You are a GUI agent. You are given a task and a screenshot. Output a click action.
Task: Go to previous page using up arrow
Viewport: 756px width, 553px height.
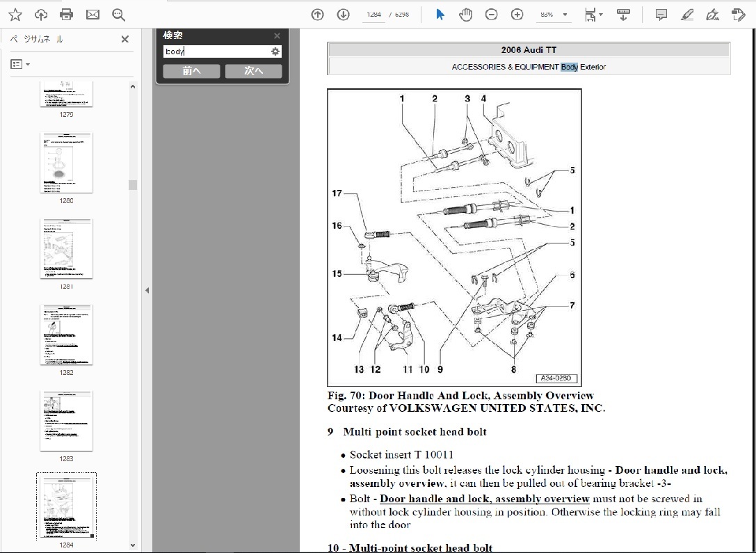tap(318, 15)
